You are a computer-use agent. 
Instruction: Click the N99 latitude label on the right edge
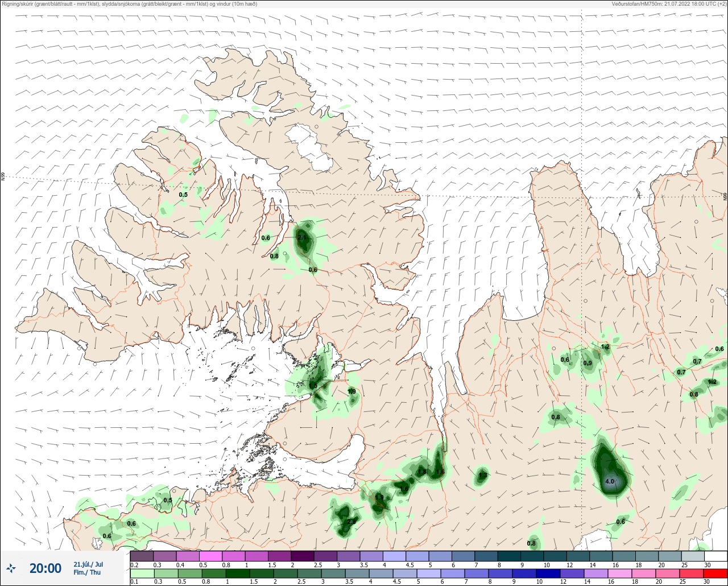click(725, 196)
